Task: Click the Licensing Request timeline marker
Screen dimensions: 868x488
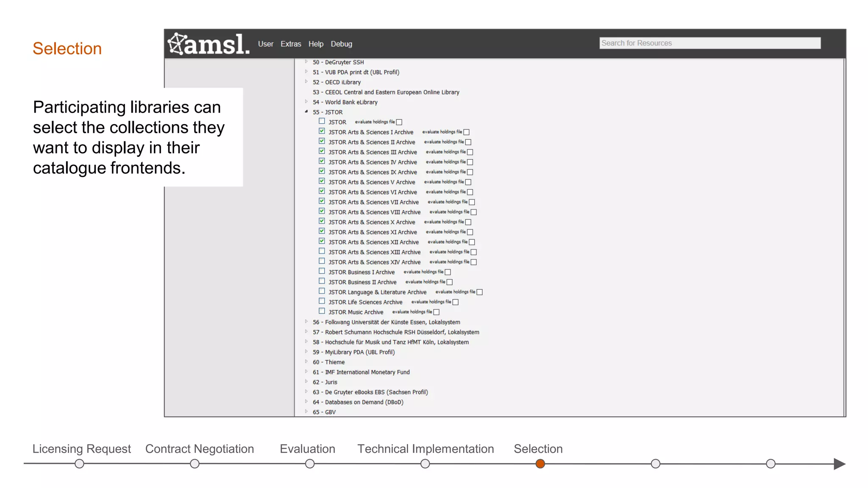Action: (x=79, y=464)
